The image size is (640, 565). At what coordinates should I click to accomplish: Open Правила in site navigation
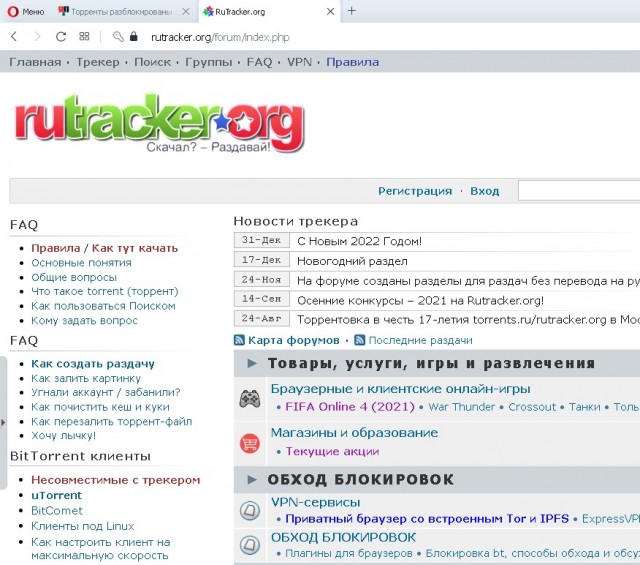coord(352,62)
